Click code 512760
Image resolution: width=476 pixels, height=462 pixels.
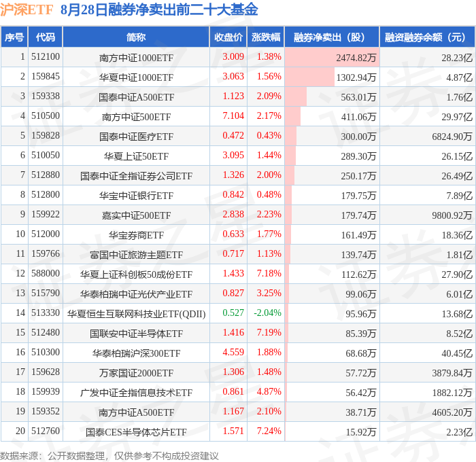[x=46, y=431]
